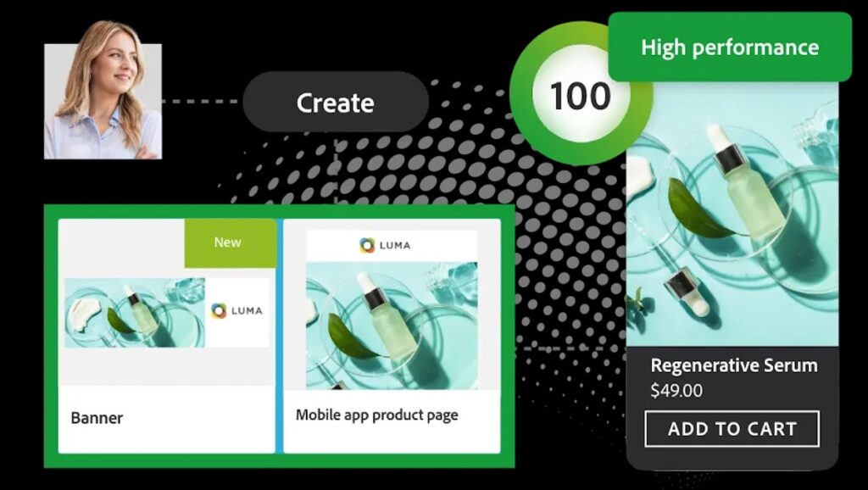Click the 100 score circle
The width and height of the screenshot is (868, 490).
click(x=581, y=96)
